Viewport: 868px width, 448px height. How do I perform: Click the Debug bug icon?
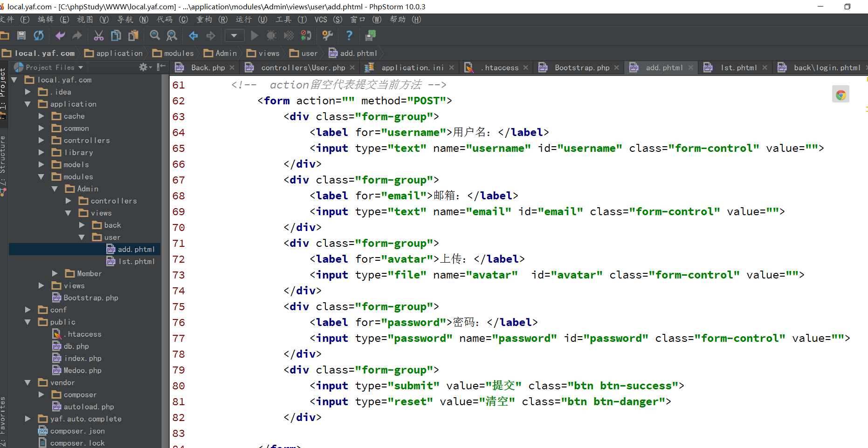pyautogui.click(x=271, y=35)
